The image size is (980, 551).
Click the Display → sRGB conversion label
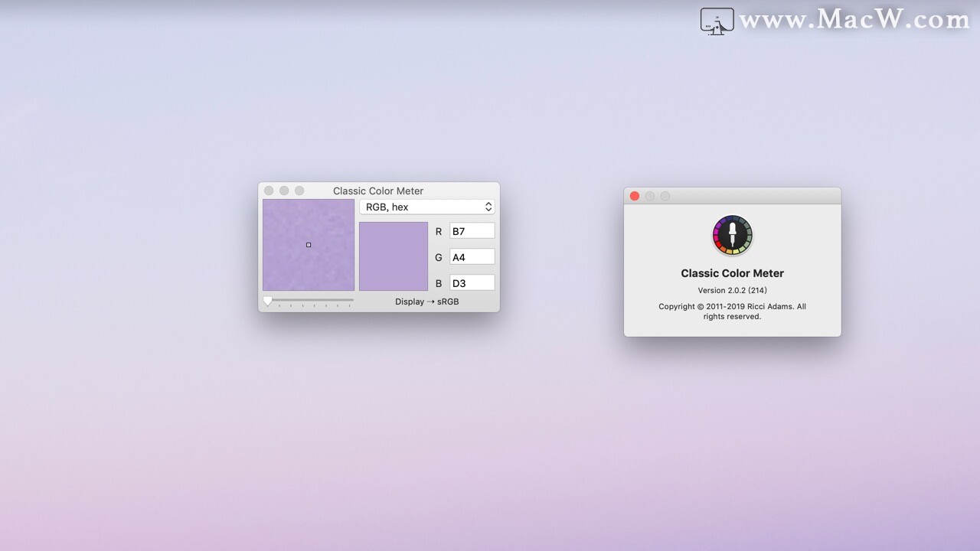click(427, 302)
